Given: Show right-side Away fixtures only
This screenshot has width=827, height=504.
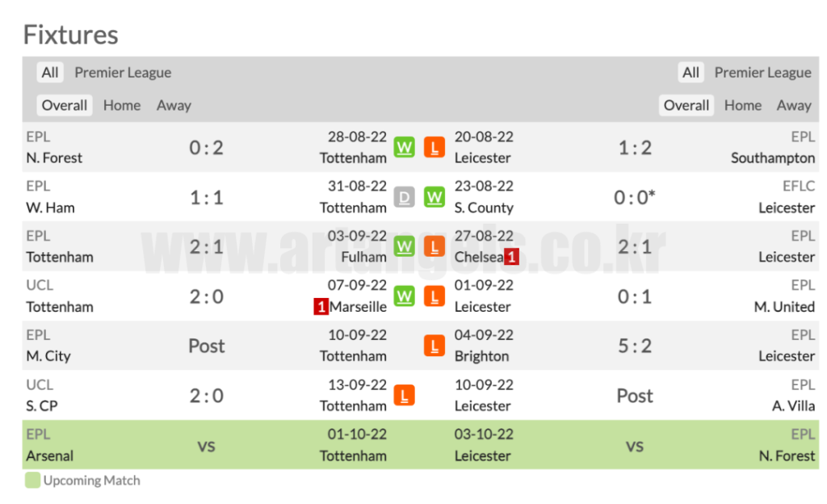Looking at the screenshot, I should [x=793, y=105].
